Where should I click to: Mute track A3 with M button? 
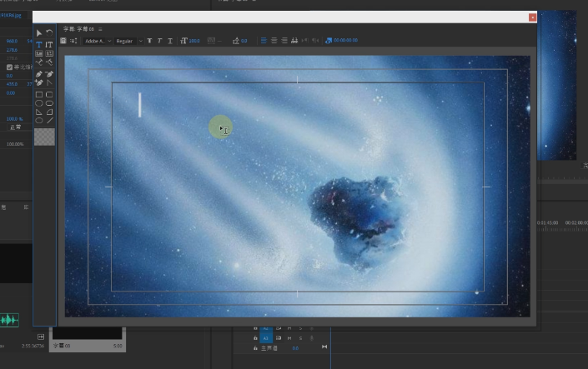click(x=289, y=338)
